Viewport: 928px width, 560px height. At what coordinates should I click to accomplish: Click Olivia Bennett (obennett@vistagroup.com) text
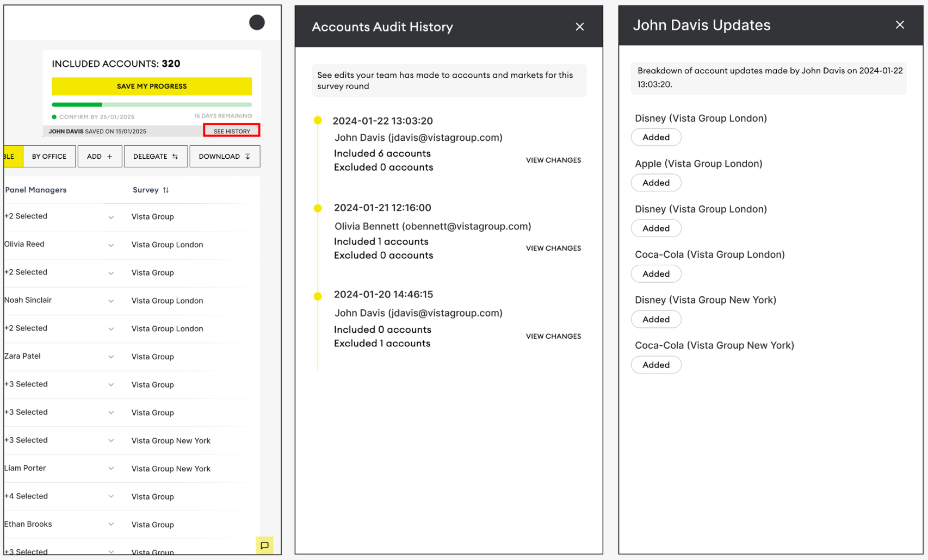point(432,226)
